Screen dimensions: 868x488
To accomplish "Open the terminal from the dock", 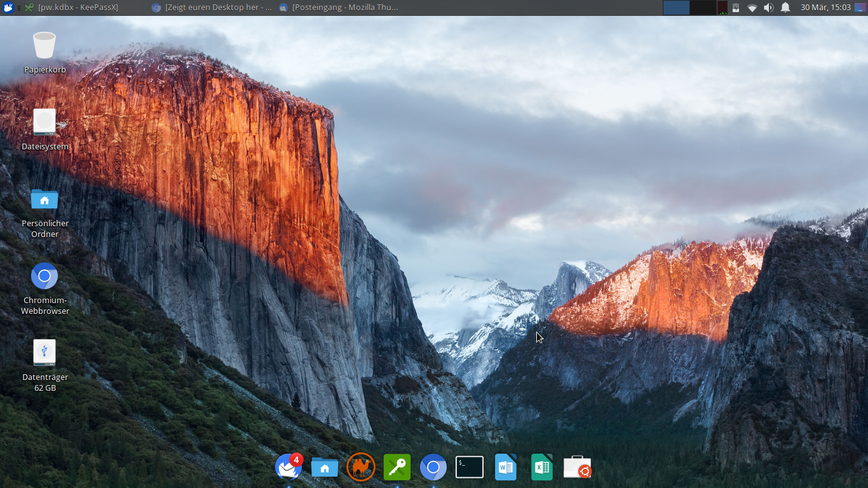I will pyautogui.click(x=470, y=467).
